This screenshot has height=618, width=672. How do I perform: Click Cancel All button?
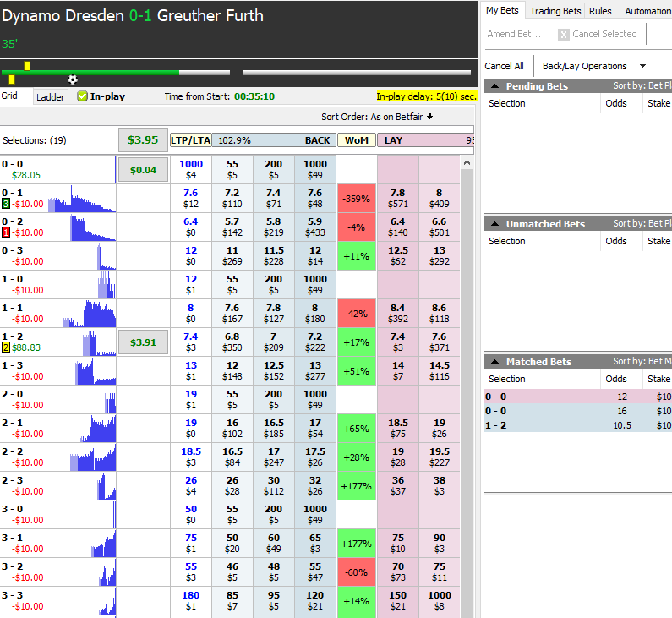coord(504,66)
